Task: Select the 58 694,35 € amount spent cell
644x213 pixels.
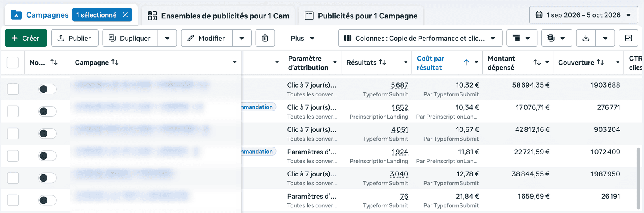Action: [x=531, y=85]
